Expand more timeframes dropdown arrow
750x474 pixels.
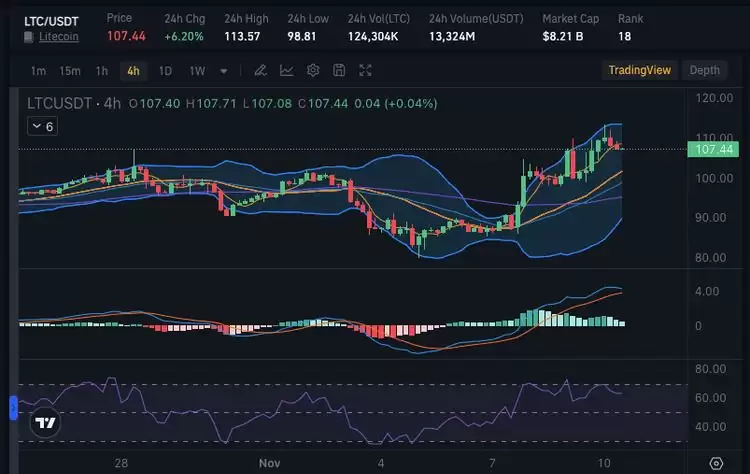click(x=223, y=71)
